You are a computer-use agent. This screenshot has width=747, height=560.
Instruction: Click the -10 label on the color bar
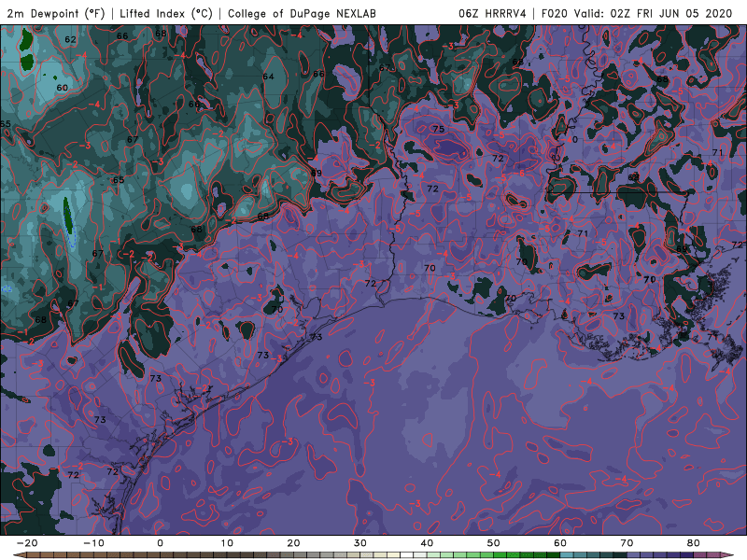point(93,543)
